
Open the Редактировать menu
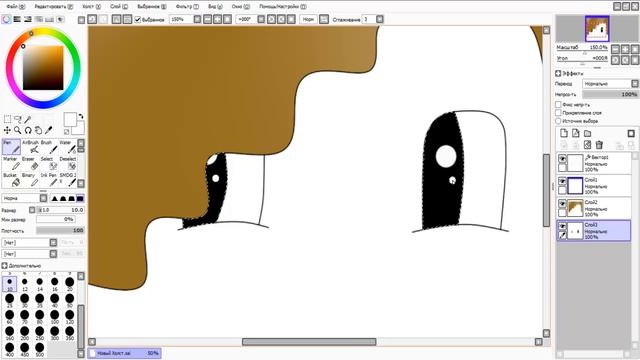point(54,7)
